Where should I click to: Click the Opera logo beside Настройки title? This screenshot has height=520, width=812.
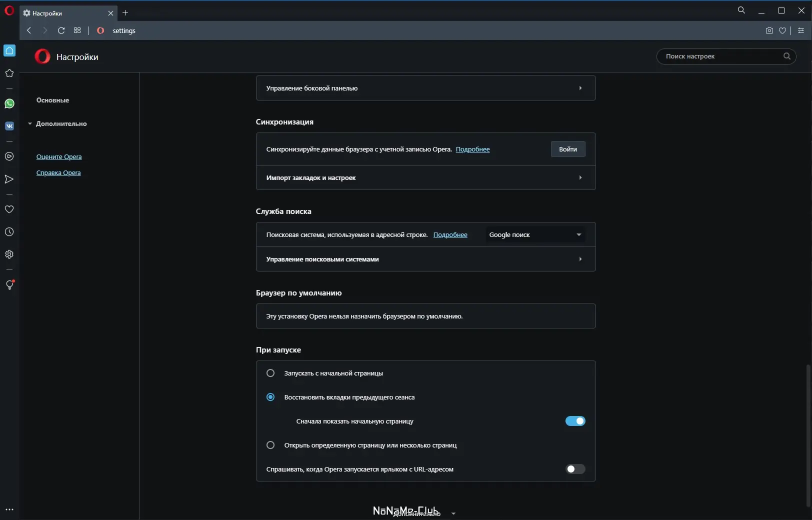[42, 56]
